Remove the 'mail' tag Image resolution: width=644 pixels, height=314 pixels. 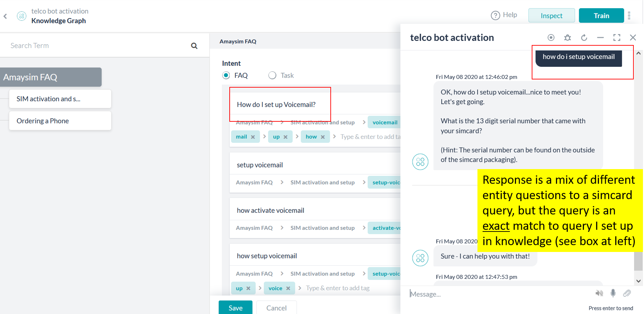(253, 137)
